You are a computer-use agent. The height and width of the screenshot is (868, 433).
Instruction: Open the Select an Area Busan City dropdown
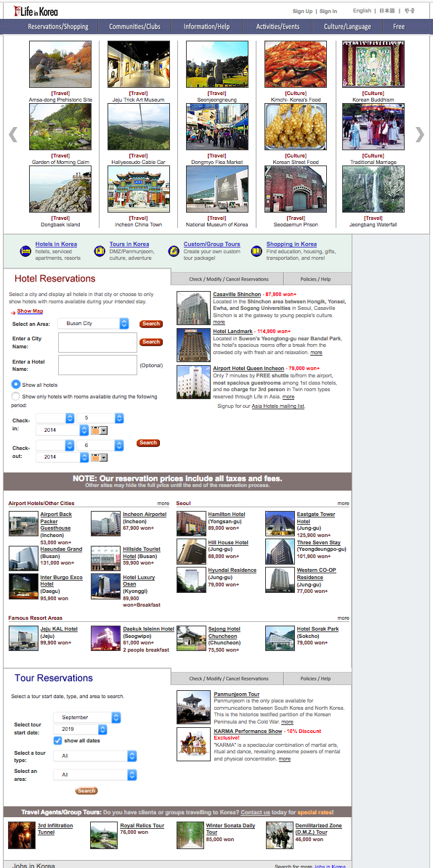(x=93, y=323)
